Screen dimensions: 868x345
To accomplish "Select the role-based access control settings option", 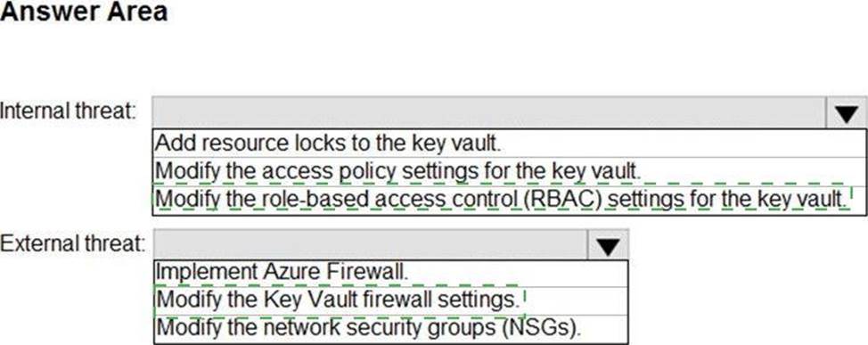I will pos(509,200).
